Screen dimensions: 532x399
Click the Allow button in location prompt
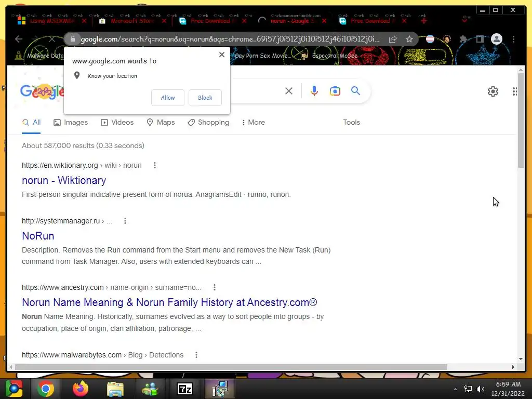coord(168,98)
